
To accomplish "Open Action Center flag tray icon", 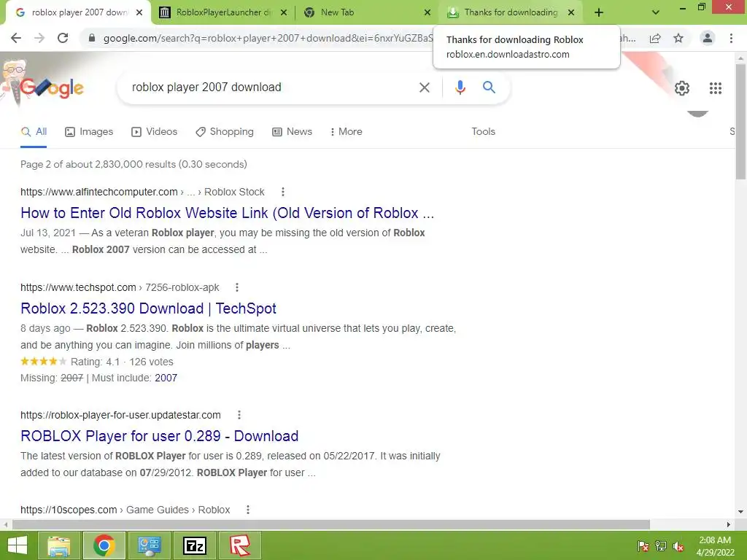I will [643, 546].
